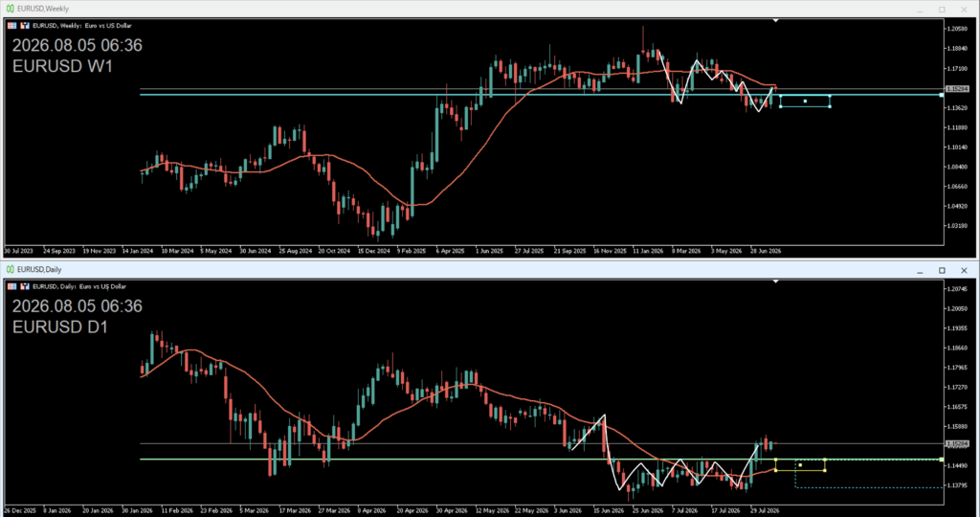Click the 'EURUSD,Weekly' window title text

43,9
